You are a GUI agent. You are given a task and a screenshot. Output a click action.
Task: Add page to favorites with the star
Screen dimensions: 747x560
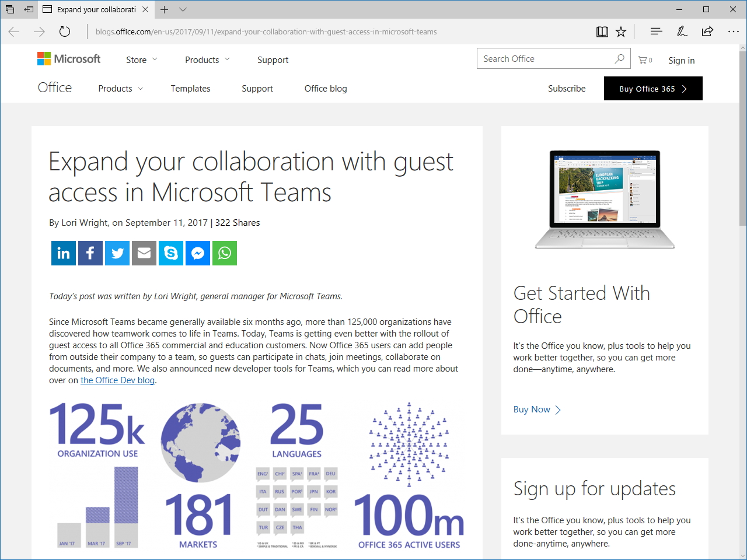(621, 32)
